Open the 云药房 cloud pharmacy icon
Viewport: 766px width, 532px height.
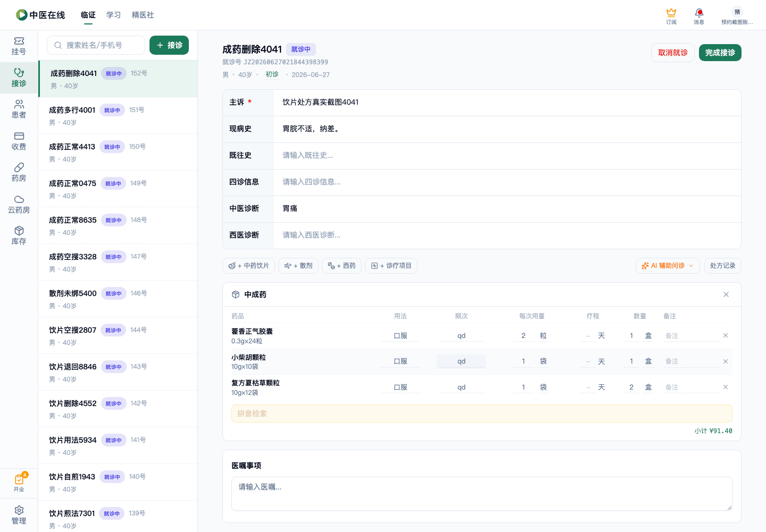[19, 205]
